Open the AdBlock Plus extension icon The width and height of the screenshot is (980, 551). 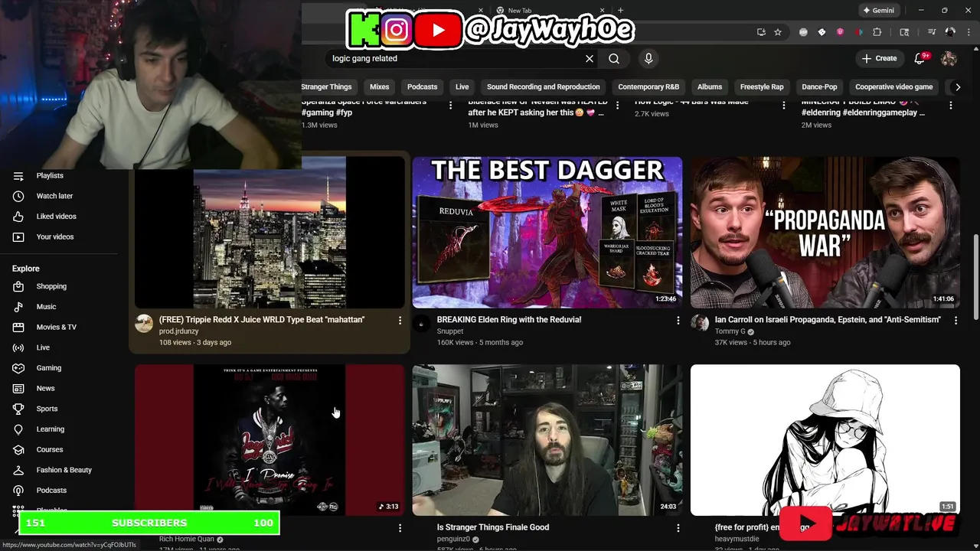coord(803,32)
